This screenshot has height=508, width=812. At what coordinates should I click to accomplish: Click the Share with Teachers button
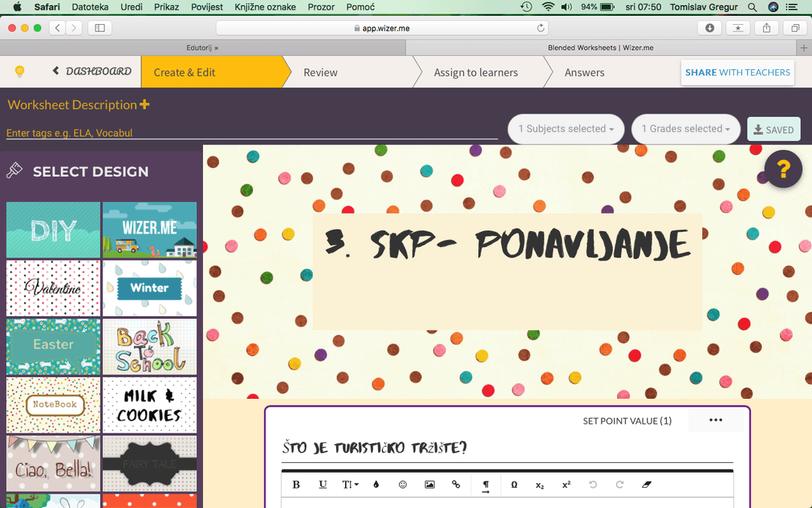[x=738, y=72]
